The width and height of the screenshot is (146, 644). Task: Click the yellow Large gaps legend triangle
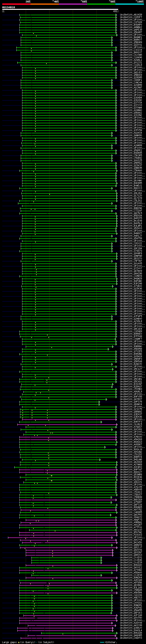tap(19, 642)
